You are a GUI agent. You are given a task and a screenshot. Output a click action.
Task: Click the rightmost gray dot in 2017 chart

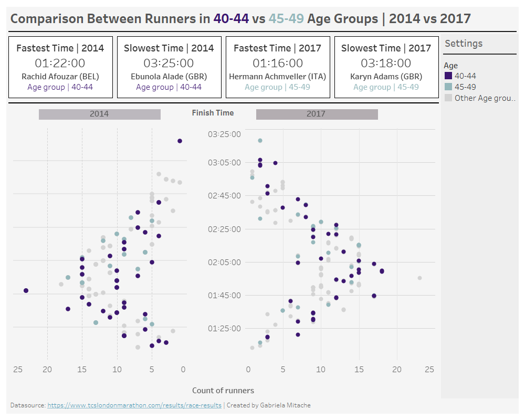pos(419,278)
